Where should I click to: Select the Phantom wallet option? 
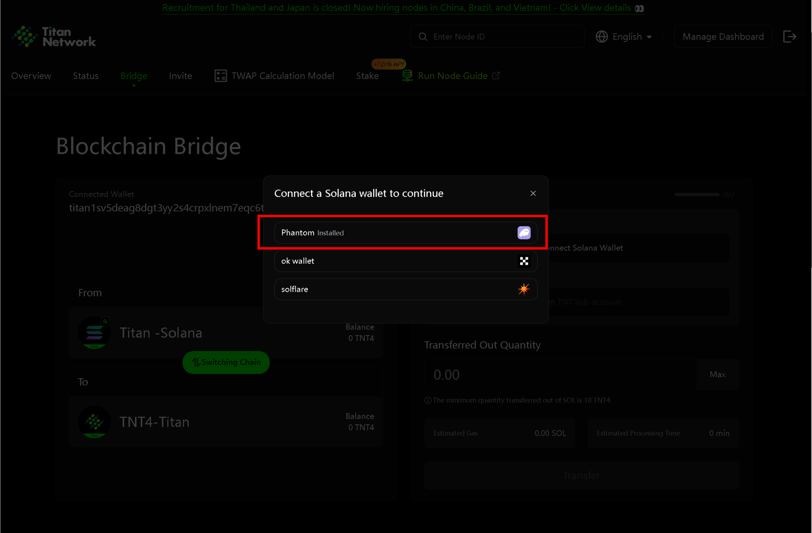pos(405,233)
